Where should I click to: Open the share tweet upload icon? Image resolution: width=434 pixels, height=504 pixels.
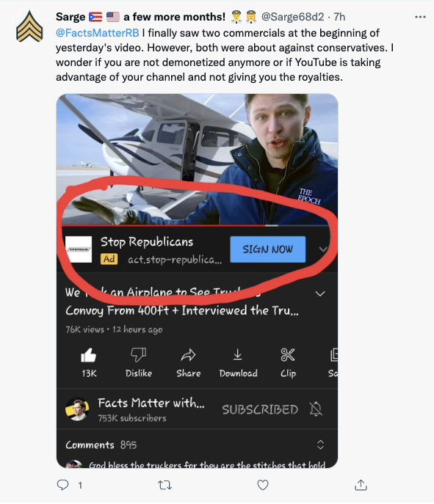(361, 485)
